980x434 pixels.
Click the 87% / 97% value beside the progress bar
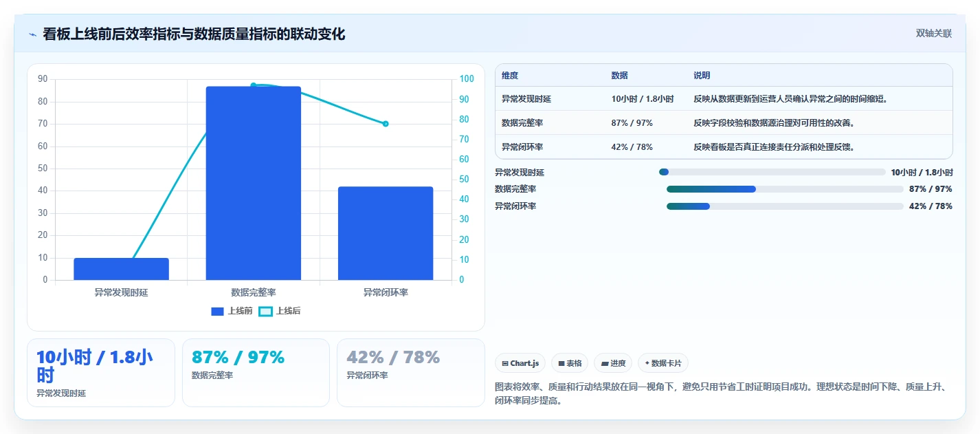931,189
